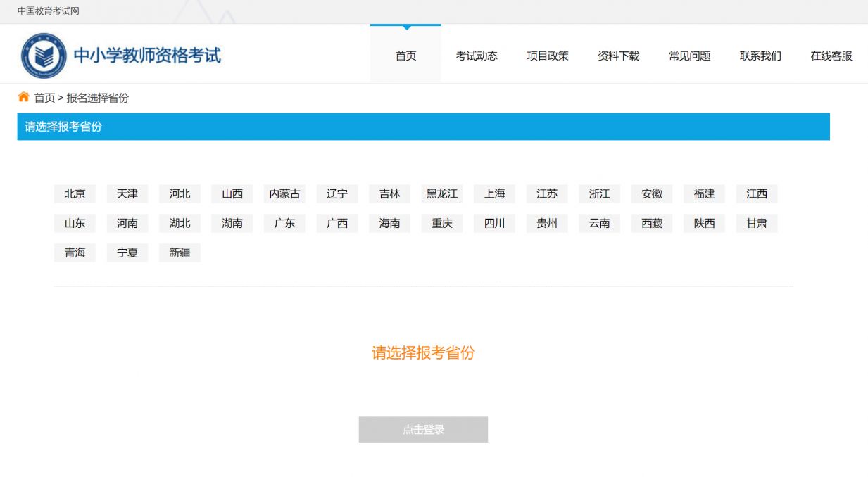Open the 项目政策 menu item
The image size is (868, 477).
click(548, 56)
